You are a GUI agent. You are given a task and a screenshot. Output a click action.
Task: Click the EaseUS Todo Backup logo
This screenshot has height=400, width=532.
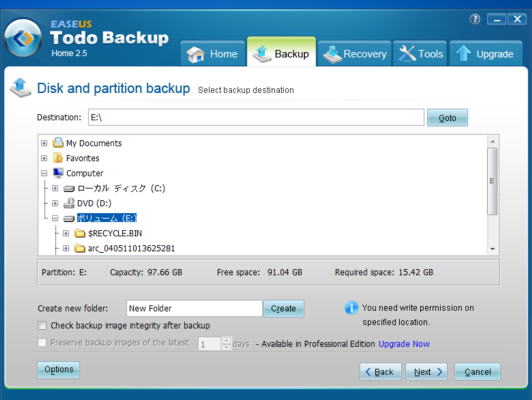[x=23, y=38]
